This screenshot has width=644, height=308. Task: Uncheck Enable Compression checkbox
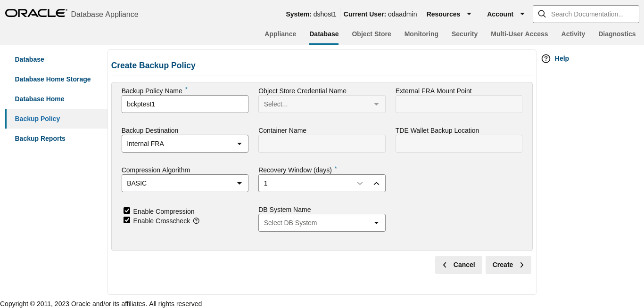pos(127,211)
